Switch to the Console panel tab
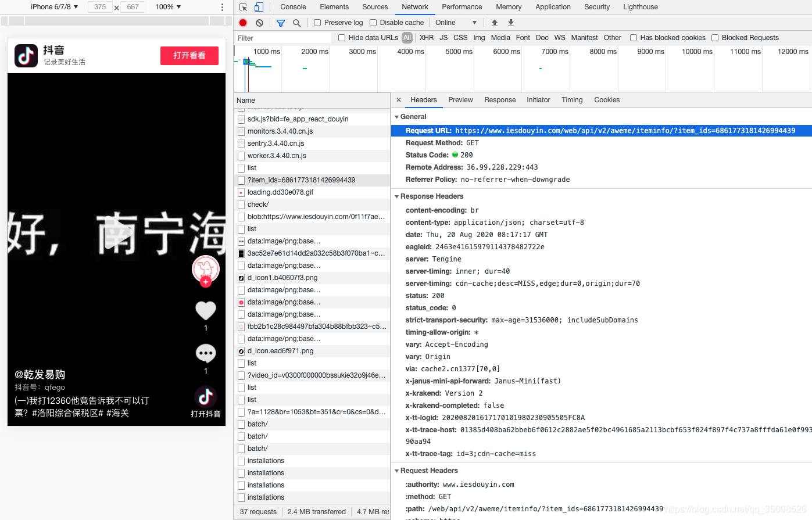The height and width of the screenshot is (520, 812). pyautogui.click(x=293, y=7)
